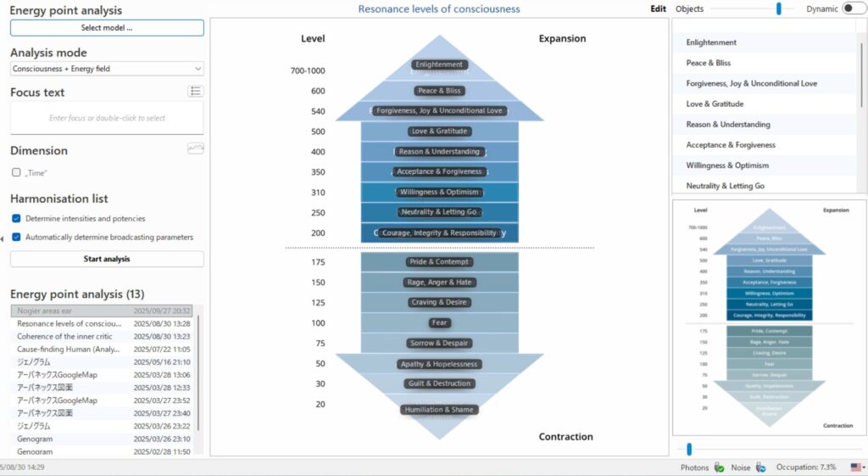The image size is (868, 476).
Task: Uncheck Determine intensities and potencies
Action: (16, 219)
